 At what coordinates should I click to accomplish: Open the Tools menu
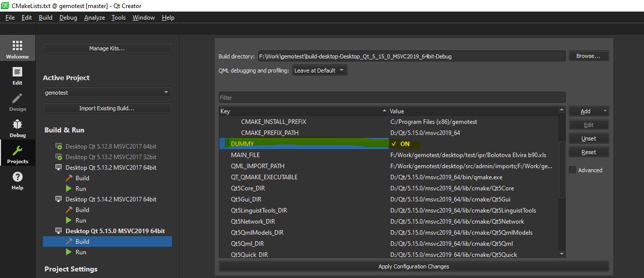pos(119,17)
